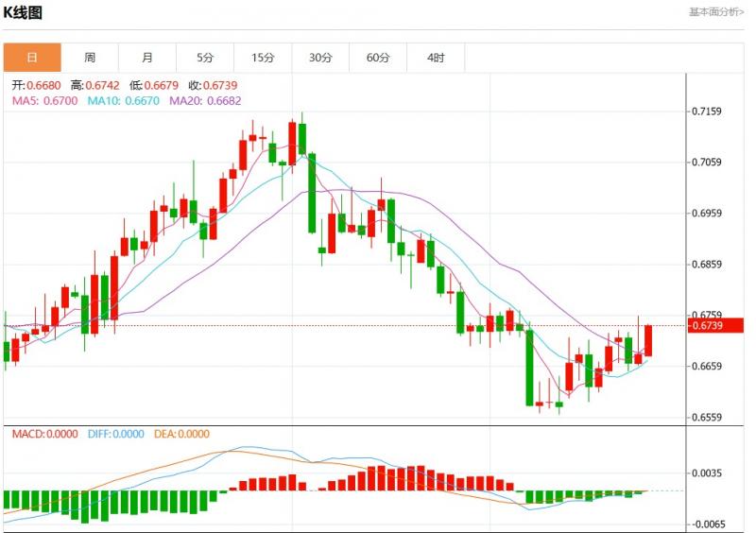756x533 pixels.
Task: Open the 5分 interval tab
Action: click(x=205, y=58)
